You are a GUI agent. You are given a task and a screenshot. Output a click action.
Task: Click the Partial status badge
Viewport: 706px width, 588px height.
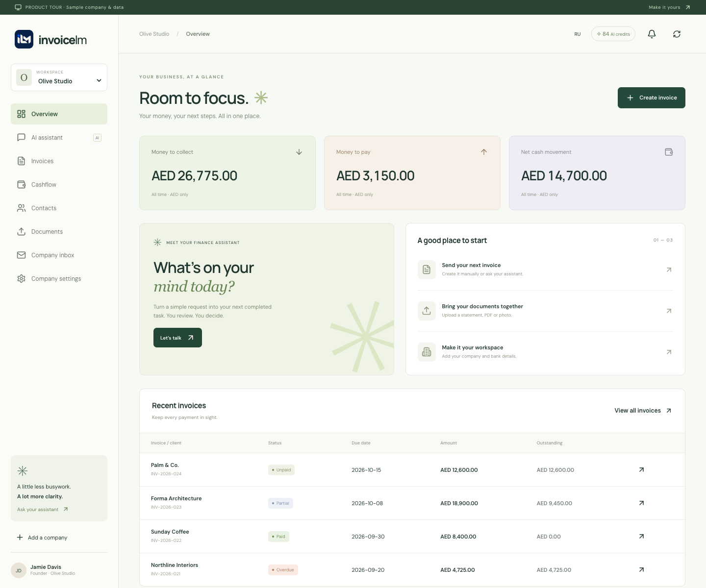click(280, 503)
